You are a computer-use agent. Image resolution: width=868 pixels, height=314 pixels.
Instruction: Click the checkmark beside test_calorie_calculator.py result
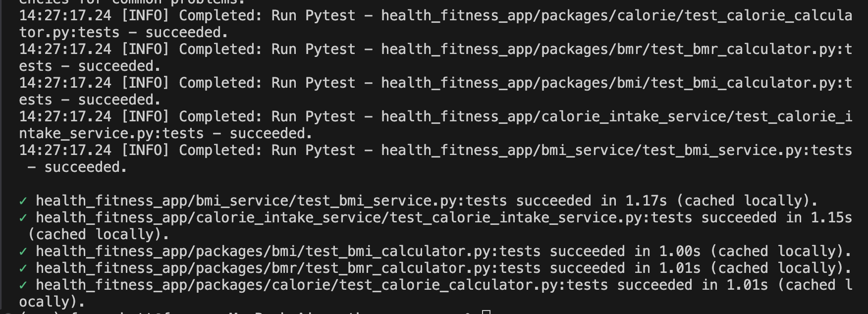(23, 285)
